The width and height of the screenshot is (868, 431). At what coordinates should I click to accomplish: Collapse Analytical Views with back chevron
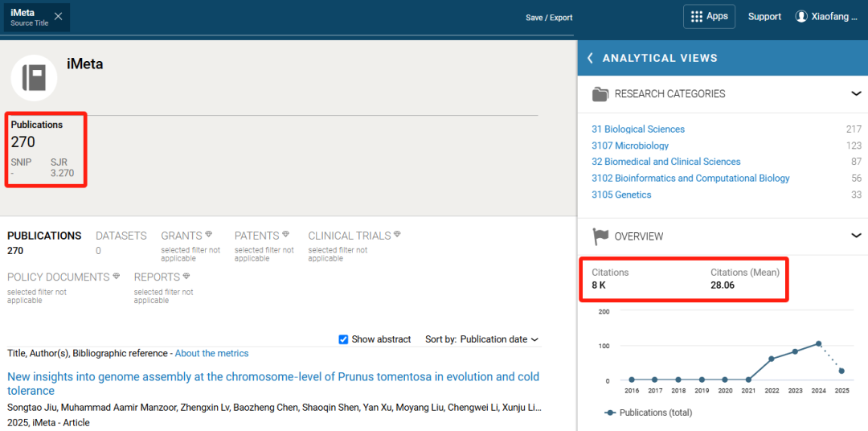(590, 58)
